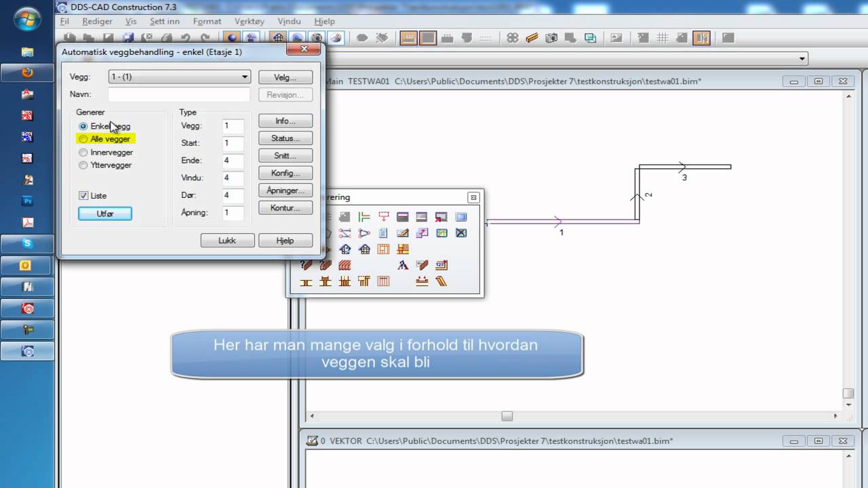
Task: Open Photoshop from the taskbar
Action: coord(28,201)
